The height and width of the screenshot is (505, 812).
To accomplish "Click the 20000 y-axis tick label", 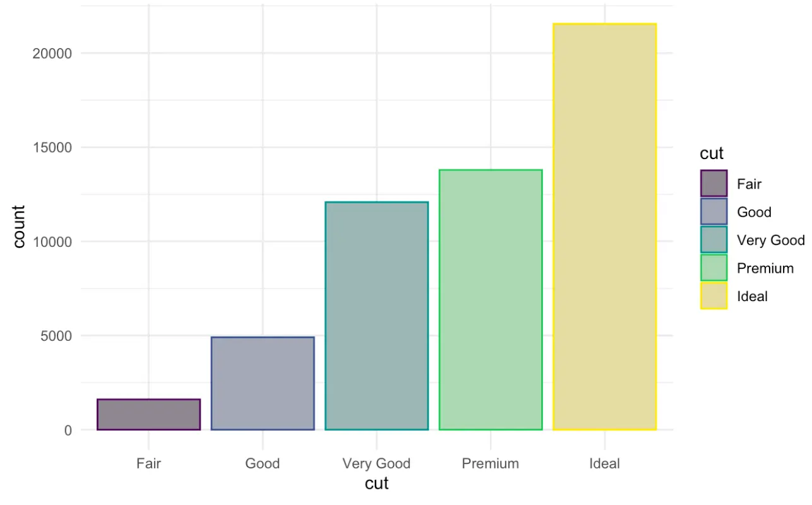I will point(52,54).
